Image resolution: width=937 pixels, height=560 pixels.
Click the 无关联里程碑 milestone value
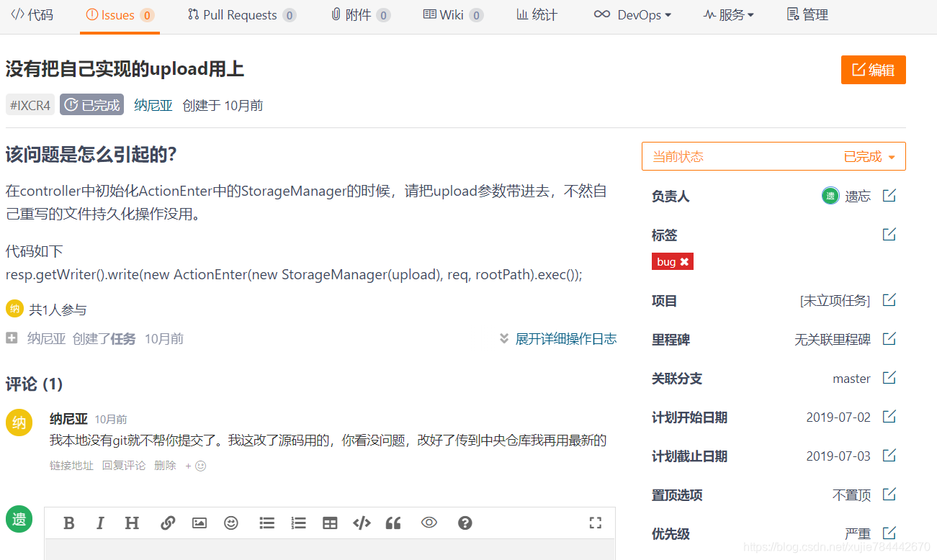pyautogui.click(x=833, y=339)
